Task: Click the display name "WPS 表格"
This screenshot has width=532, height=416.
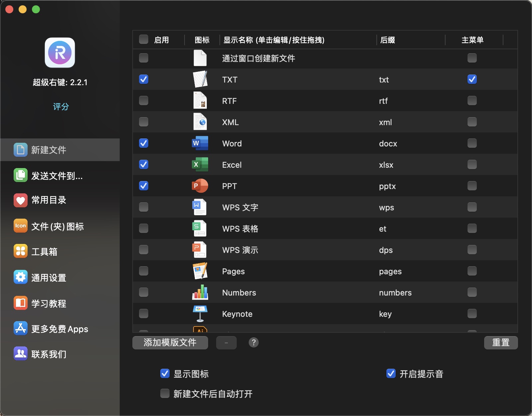Action: click(x=240, y=229)
